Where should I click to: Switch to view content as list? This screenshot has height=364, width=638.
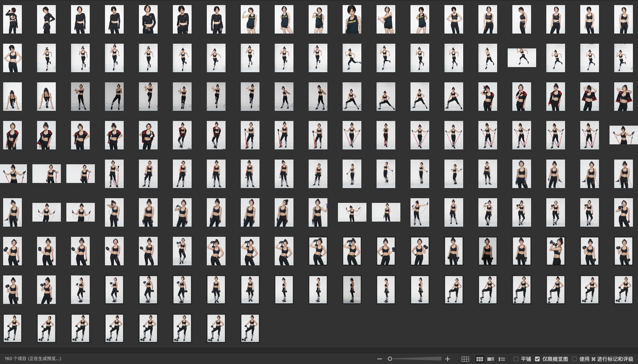point(502,359)
